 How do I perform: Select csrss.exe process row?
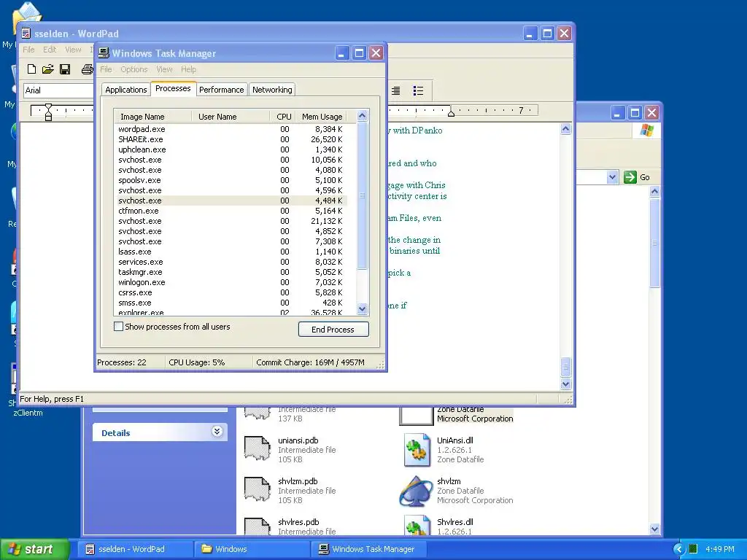click(x=231, y=292)
